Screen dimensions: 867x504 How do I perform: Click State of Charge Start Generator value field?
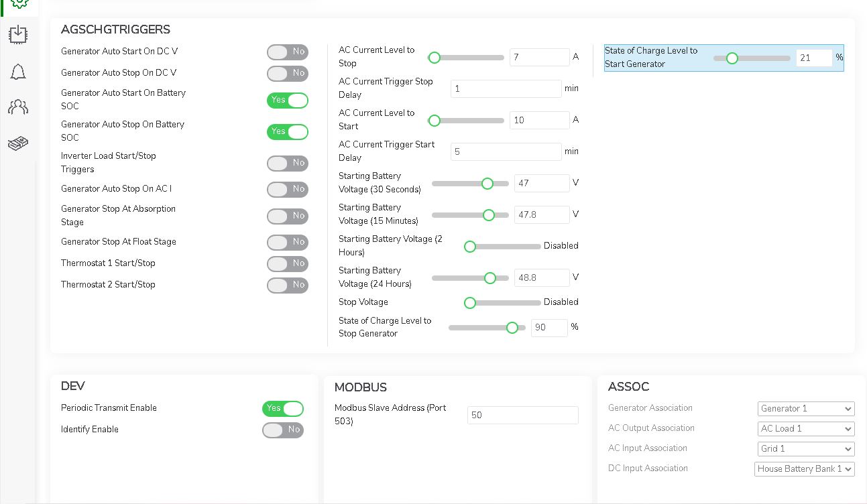click(813, 58)
